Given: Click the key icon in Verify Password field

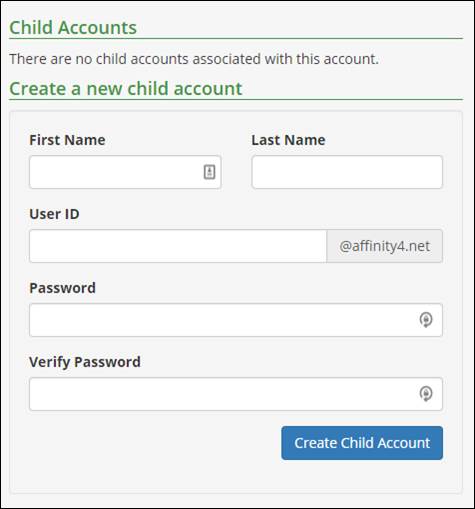Looking at the screenshot, I should [x=426, y=394].
